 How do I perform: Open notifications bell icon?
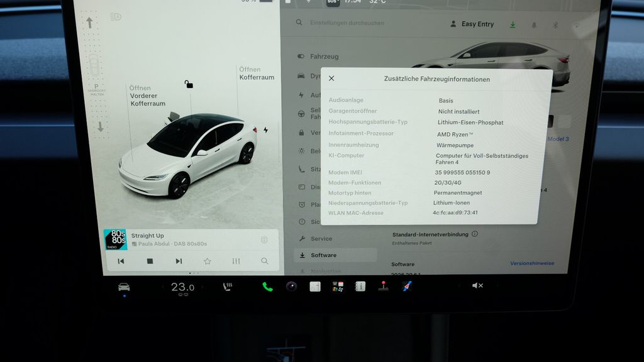click(534, 25)
